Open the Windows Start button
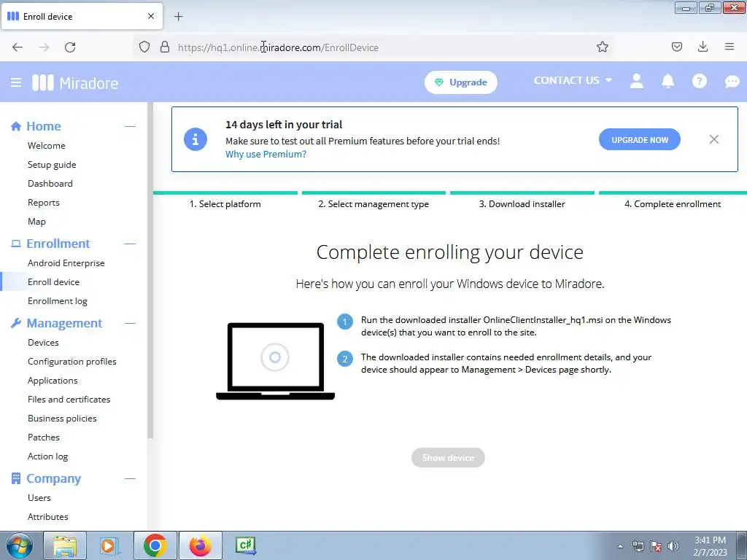 click(x=20, y=545)
